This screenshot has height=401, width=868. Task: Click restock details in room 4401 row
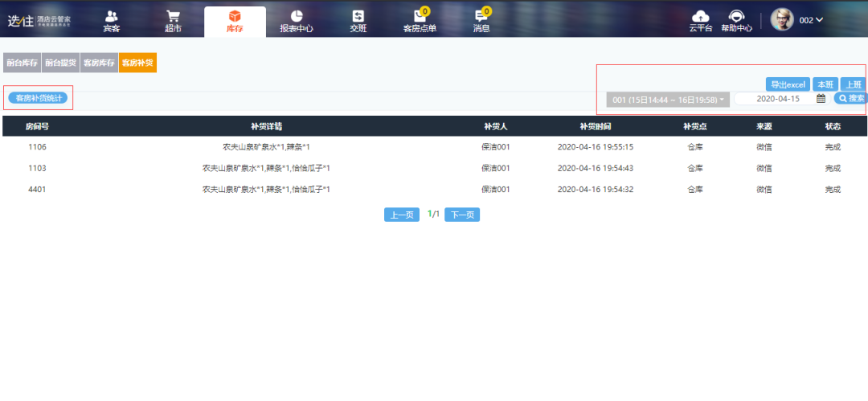click(266, 190)
